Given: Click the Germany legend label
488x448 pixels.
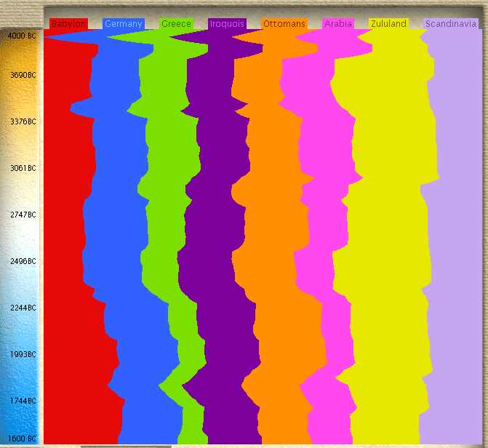Looking at the screenshot, I should pyautogui.click(x=124, y=24).
